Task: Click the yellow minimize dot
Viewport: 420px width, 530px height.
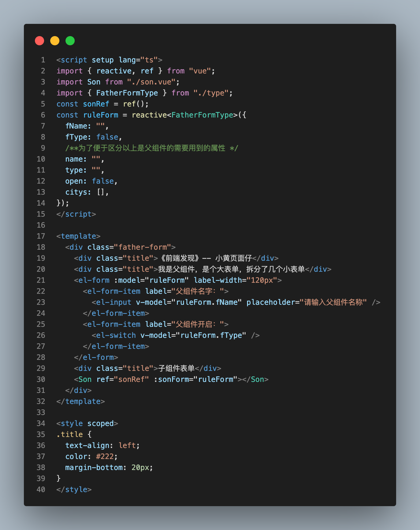Action: 55,41
